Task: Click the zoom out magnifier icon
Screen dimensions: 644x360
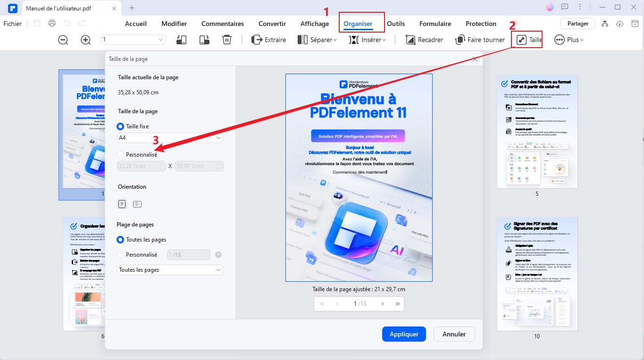Action: 63,40
